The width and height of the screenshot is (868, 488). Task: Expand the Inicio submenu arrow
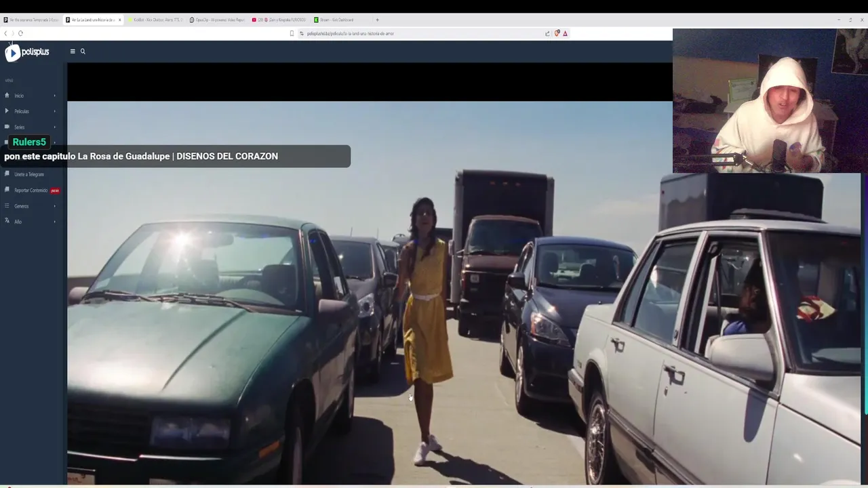pyautogui.click(x=55, y=96)
